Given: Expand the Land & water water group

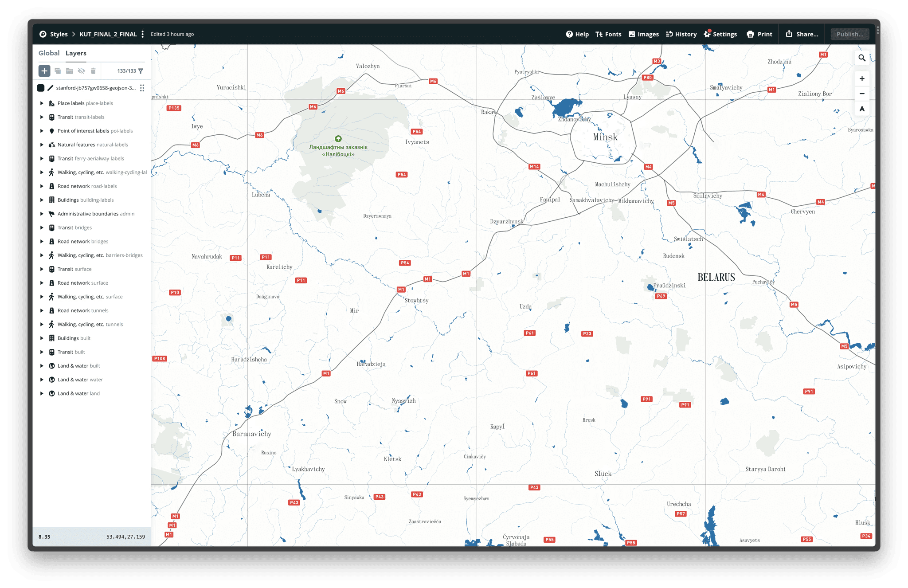Looking at the screenshot, I should click(42, 380).
